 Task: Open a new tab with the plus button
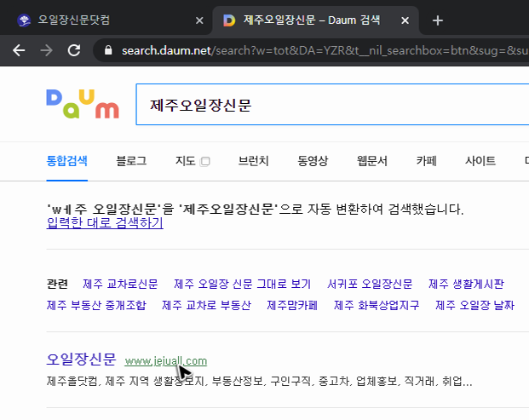(x=438, y=20)
